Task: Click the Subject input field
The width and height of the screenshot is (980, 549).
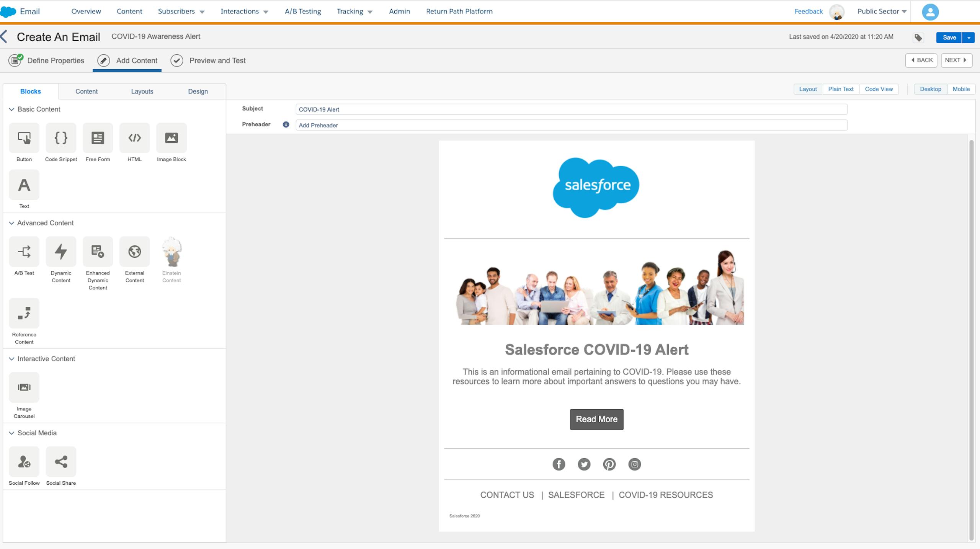Action: click(x=572, y=109)
